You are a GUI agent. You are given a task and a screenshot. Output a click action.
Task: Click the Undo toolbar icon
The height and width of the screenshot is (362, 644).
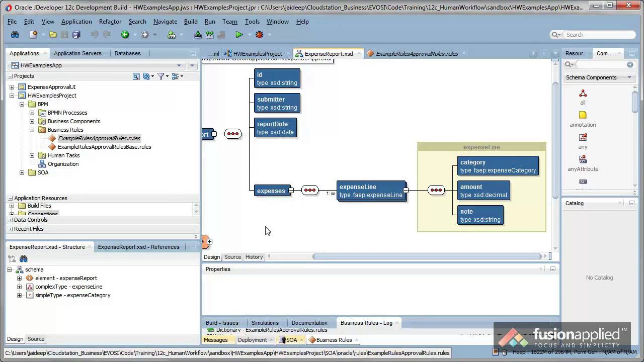click(x=95, y=35)
